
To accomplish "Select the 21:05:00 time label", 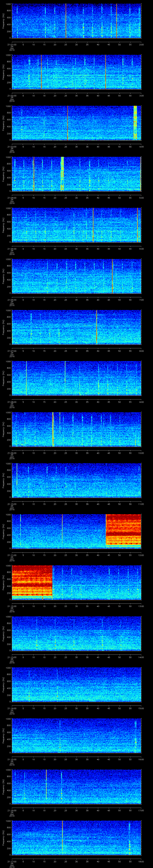I will click(x=12, y=249).
